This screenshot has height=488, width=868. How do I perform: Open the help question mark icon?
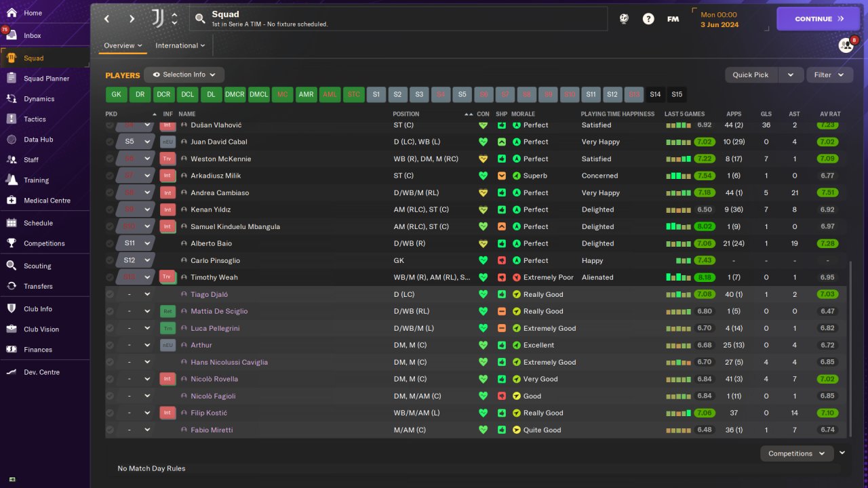point(648,19)
